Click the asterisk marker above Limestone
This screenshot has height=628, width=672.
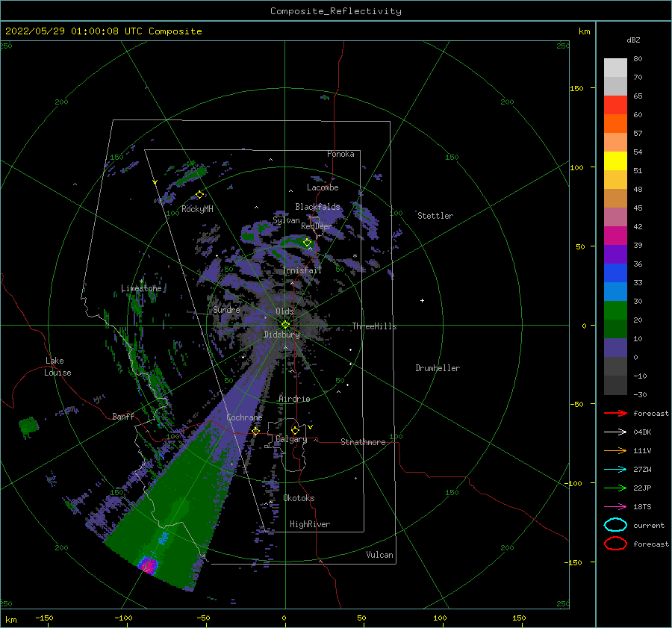point(141,282)
